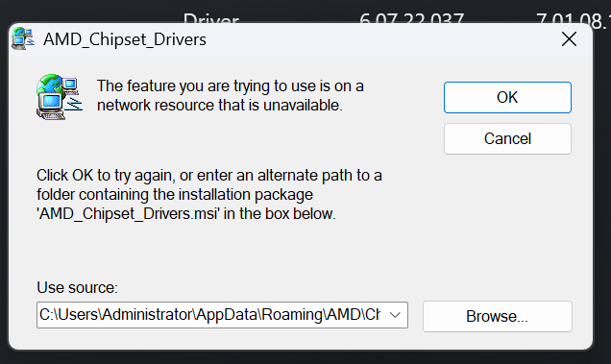Close the AMD_Chipset_Drivers dialog
This screenshot has height=364, width=611.
coord(569,39)
